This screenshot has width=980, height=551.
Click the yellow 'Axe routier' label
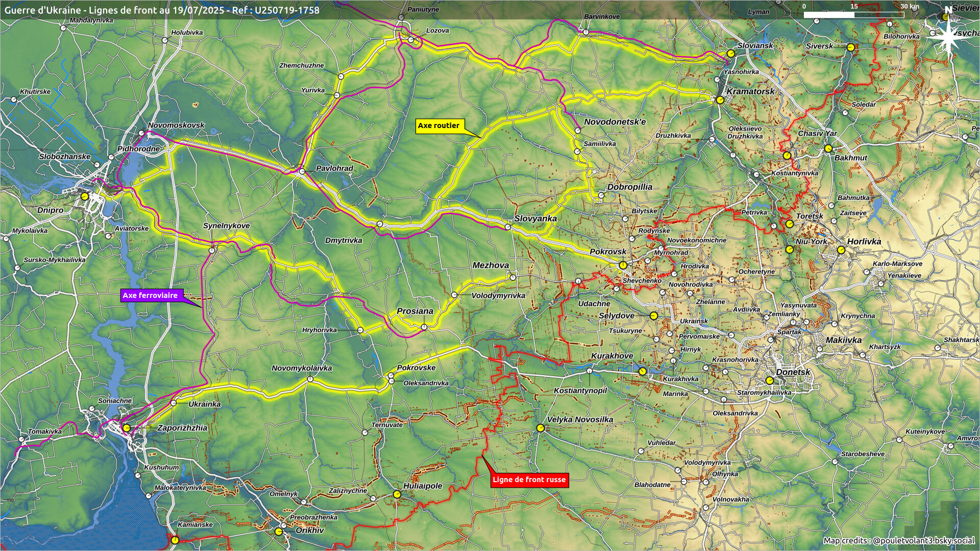pos(438,126)
